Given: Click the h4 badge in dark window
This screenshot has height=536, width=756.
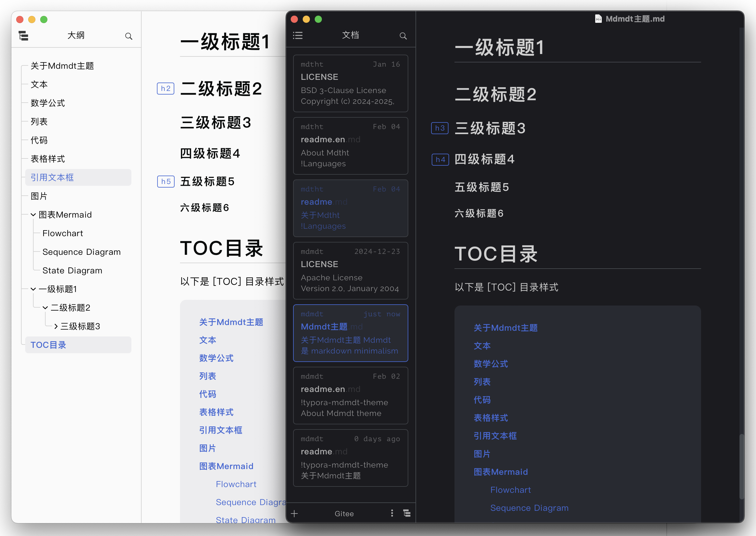Looking at the screenshot, I should [440, 160].
